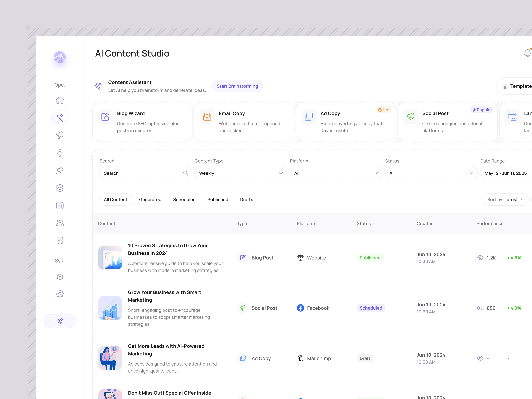Open the cube integrations sidebar icon
Screen dimensions: 532x399
coord(60,276)
